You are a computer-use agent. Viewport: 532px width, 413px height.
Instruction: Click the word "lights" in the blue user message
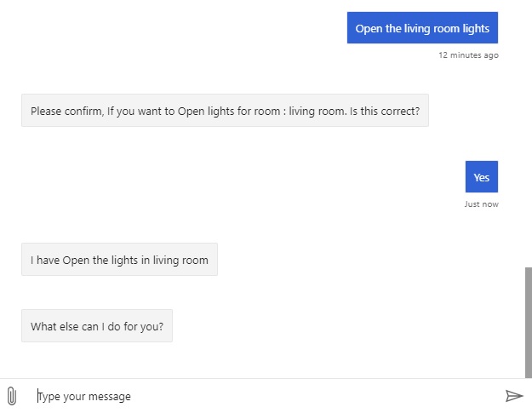(x=475, y=28)
